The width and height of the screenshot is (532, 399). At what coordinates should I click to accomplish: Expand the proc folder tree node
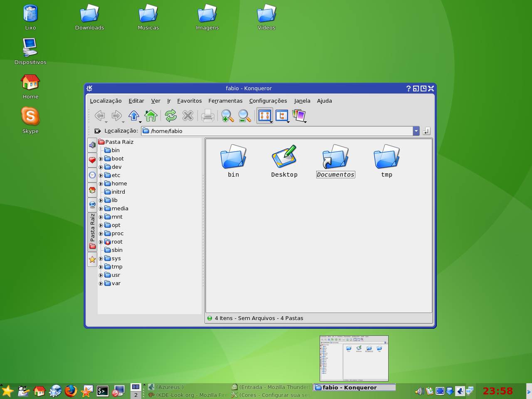coord(101,234)
